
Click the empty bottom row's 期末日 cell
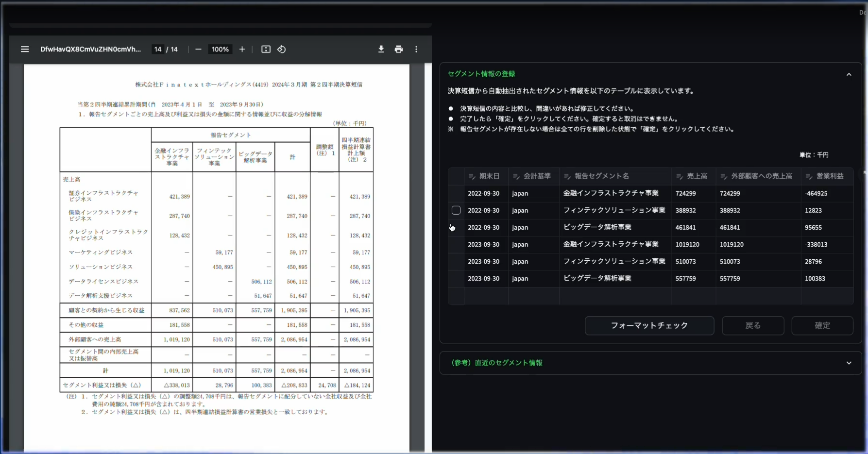coord(486,296)
